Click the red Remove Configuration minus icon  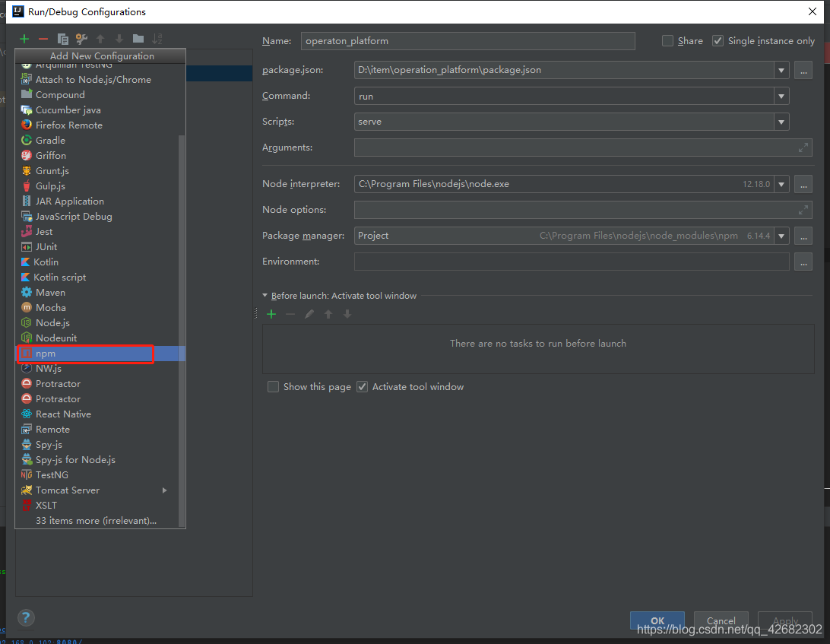(43, 39)
